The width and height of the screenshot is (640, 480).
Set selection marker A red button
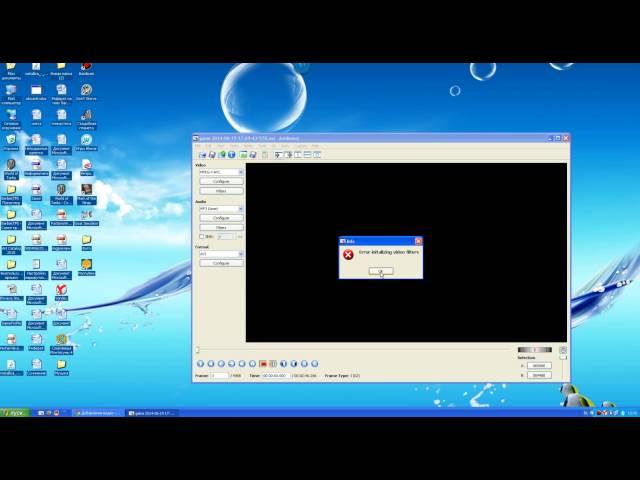click(263, 364)
